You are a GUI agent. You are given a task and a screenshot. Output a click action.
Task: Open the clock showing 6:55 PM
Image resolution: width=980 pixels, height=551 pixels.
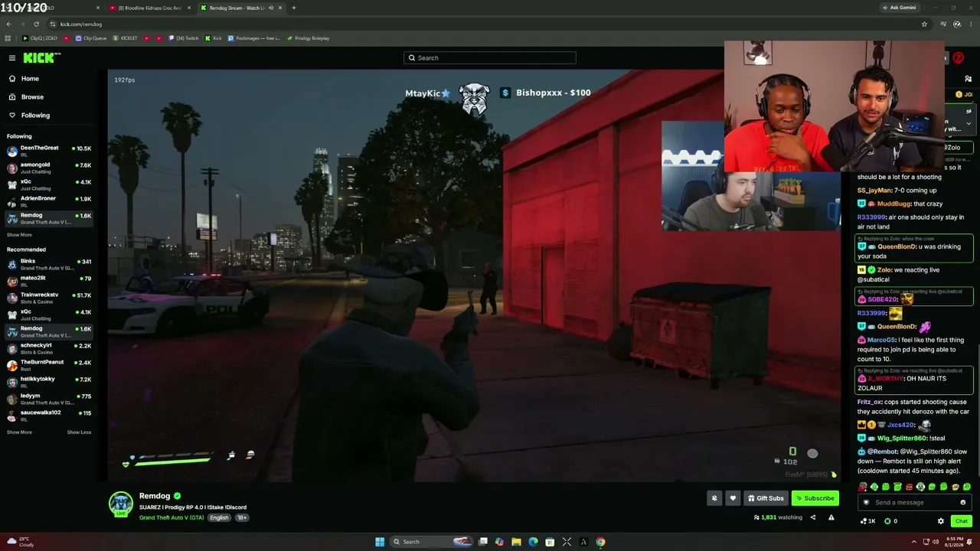coord(953,542)
